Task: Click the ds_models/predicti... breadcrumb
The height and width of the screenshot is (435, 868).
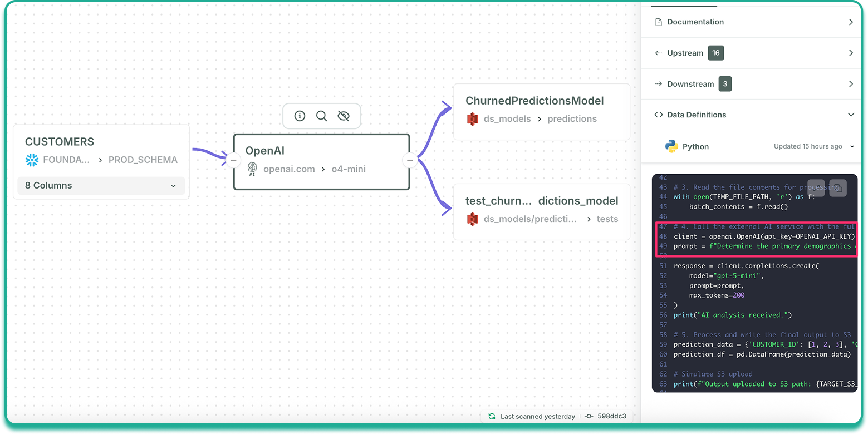Action: click(531, 219)
